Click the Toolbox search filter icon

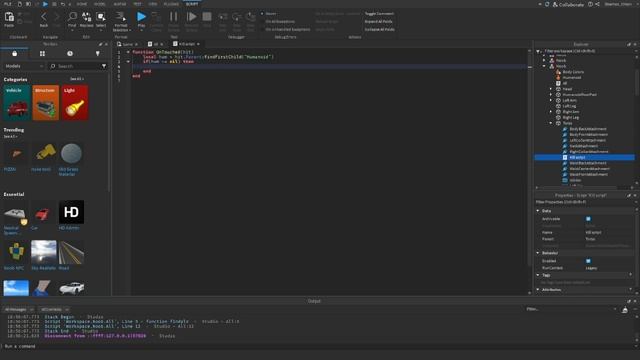tap(104, 66)
